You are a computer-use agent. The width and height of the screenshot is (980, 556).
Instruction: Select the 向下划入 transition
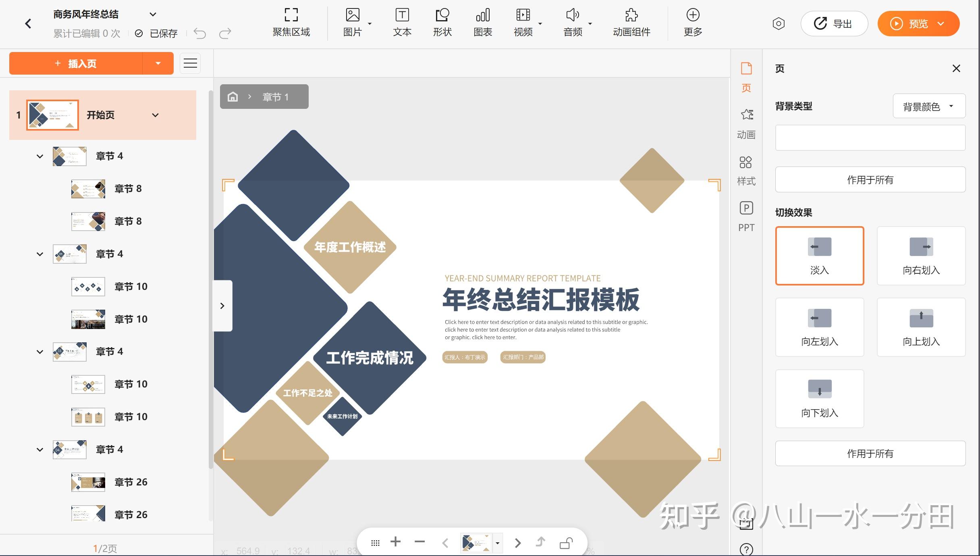(820, 398)
